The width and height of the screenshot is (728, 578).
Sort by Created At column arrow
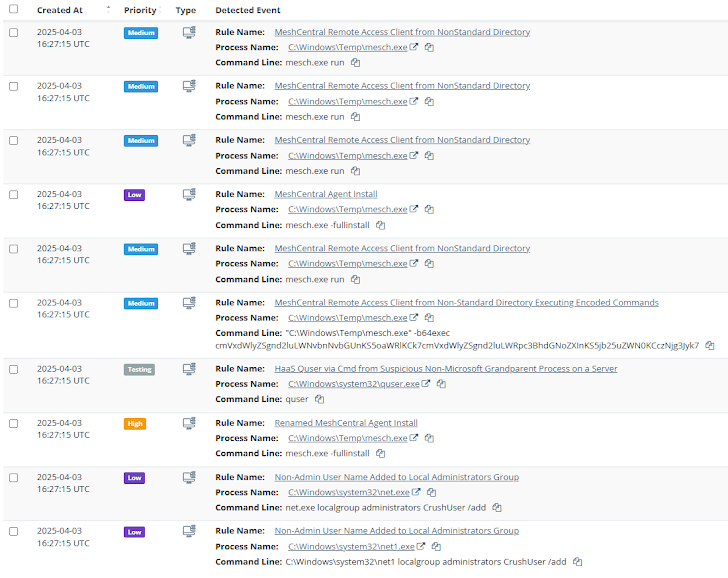(108, 9)
